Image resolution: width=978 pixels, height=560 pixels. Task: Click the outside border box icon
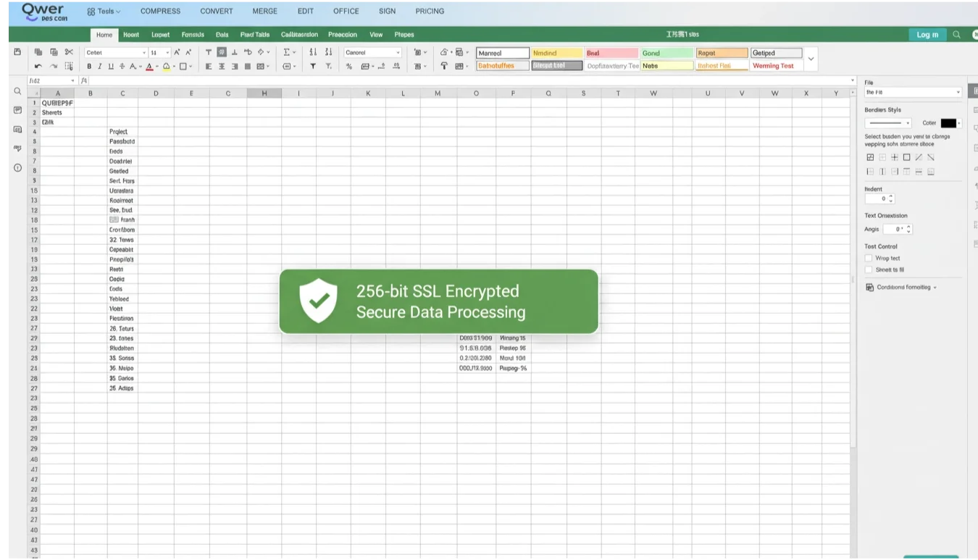click(x=907, y=157)
